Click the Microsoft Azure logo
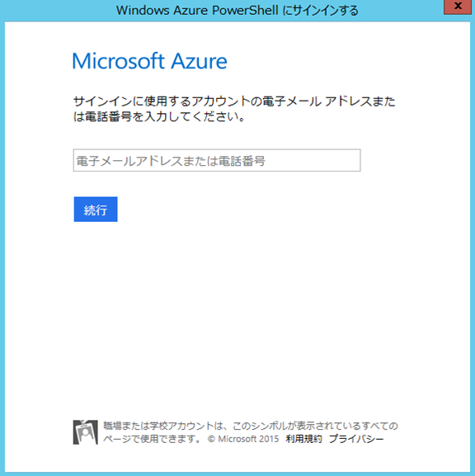The height and width of the screenshot is (476, 475). [149, 61]
